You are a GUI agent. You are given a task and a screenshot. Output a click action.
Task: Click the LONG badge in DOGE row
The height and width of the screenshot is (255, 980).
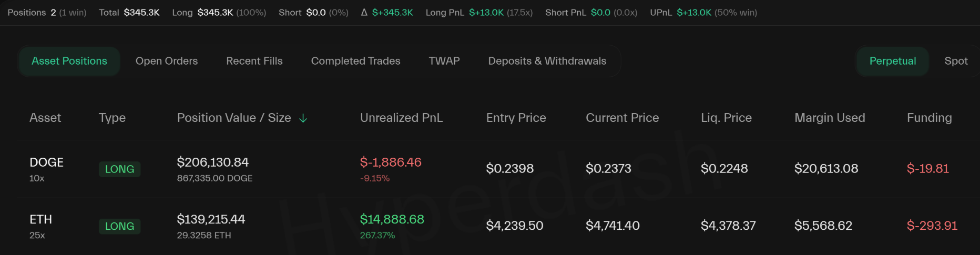click(x=119, y=169)
